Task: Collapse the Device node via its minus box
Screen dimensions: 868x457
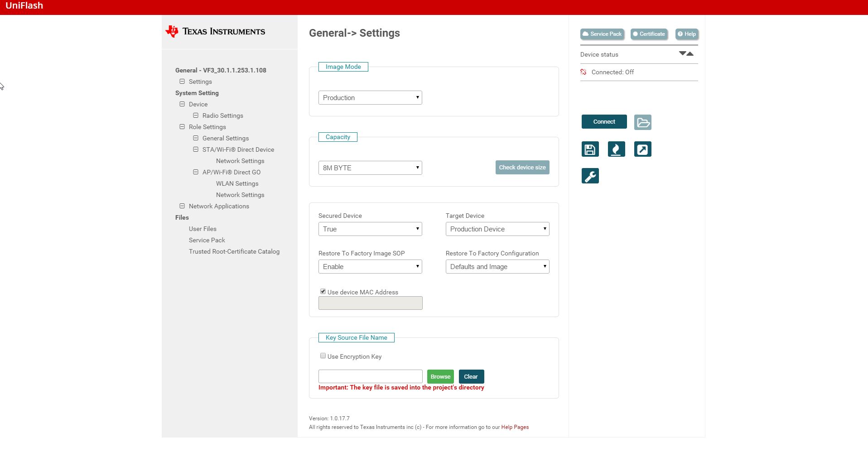Action: (x=182, y=104)
